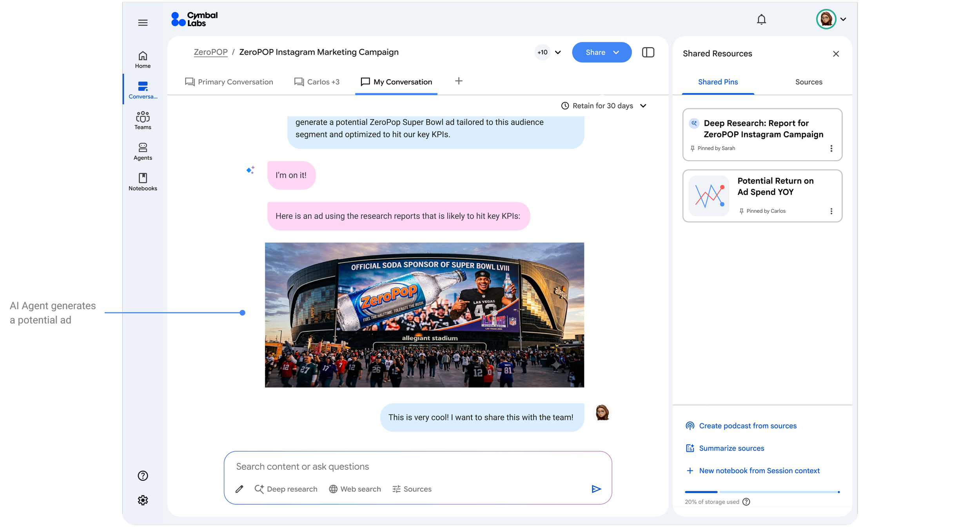
Task: Click the user profile avatar
Action: [826, 19]
